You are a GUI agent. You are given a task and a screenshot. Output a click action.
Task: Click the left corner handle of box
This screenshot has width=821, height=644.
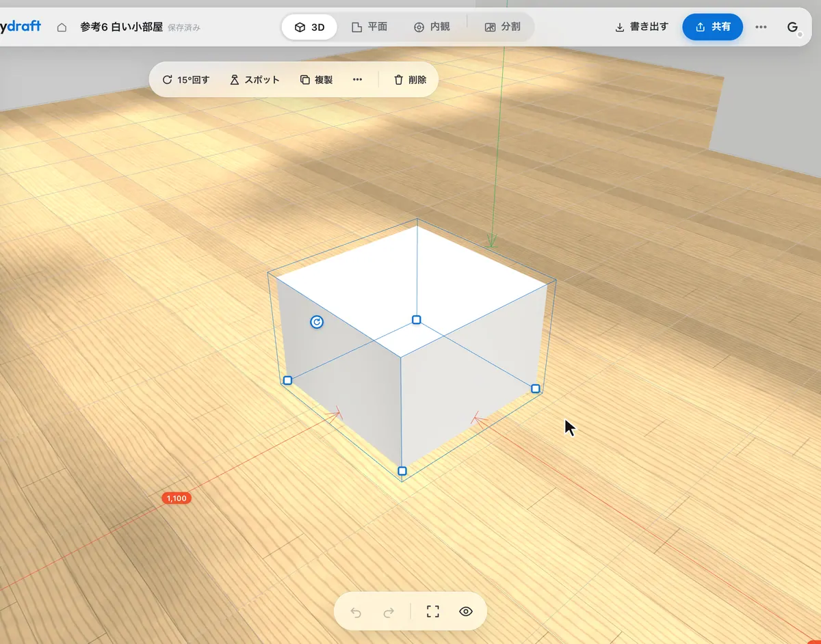pos(287,380)
